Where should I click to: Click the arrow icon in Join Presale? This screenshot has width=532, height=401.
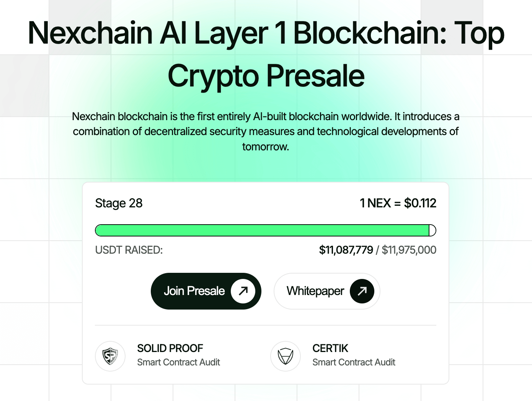243,291
